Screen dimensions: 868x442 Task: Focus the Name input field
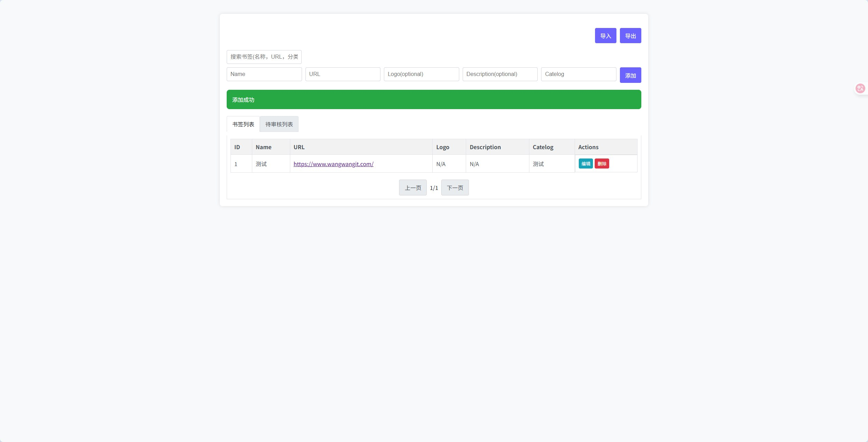click(264, 74)
